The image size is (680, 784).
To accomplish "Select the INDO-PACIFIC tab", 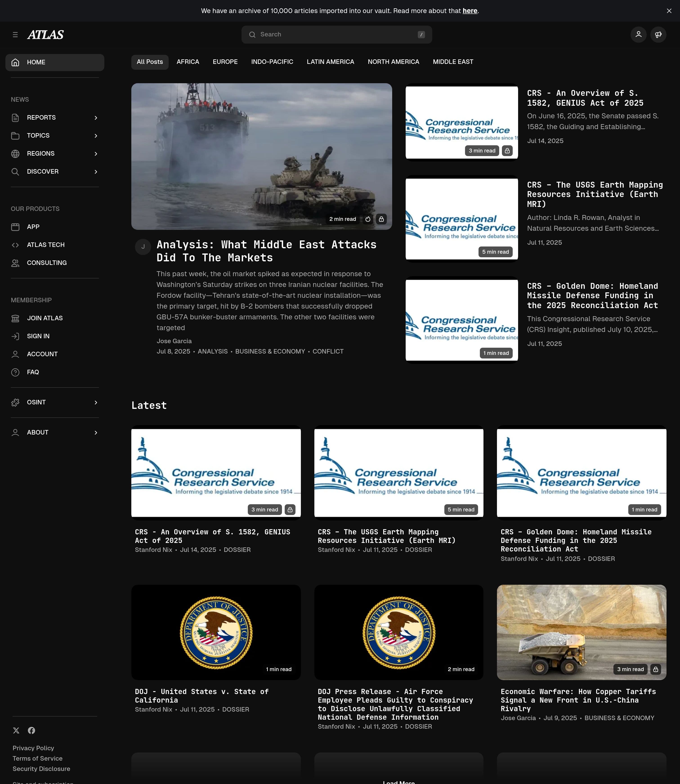I will point(272,62).
